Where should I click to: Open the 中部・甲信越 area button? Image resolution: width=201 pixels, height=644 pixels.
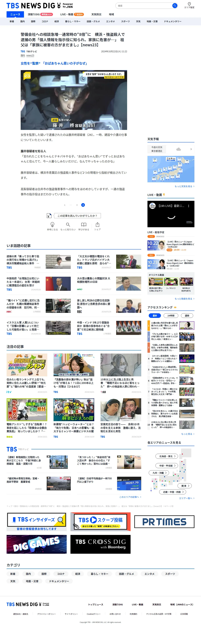(x=167, y=465)
